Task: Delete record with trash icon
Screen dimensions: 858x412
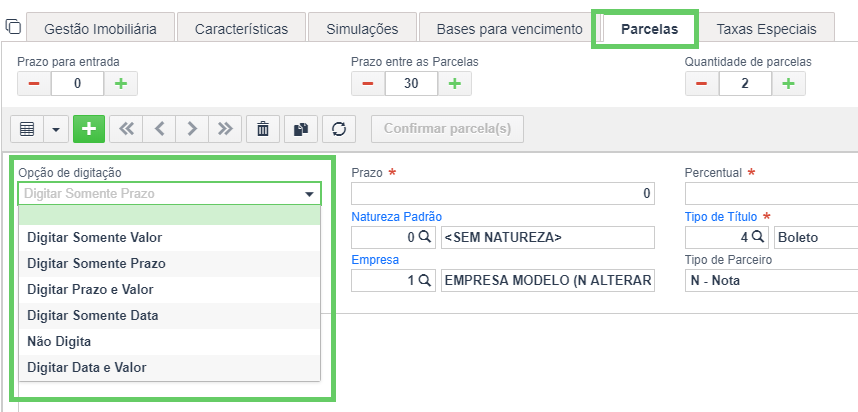Action: pyautogui.click(x=263, y=129)
